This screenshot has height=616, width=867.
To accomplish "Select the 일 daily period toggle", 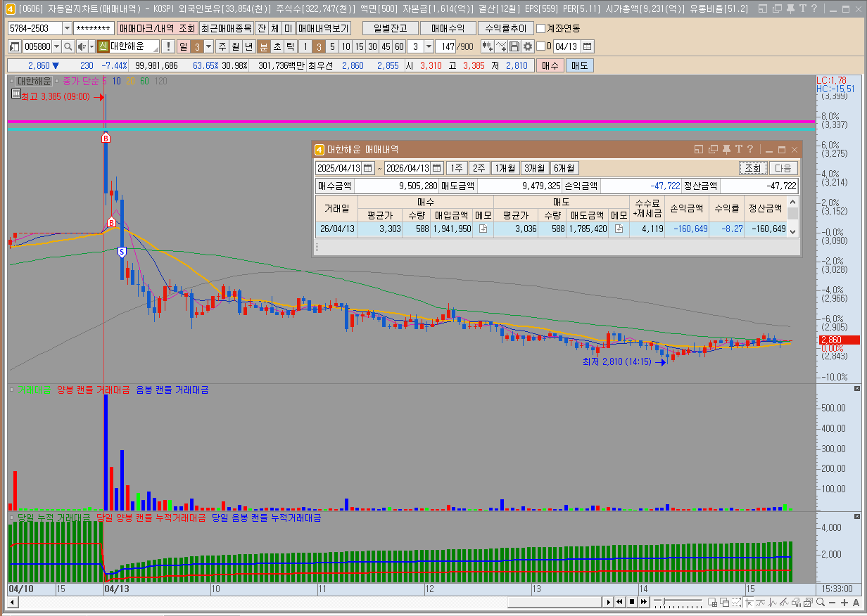I will [x=183, y=46].
